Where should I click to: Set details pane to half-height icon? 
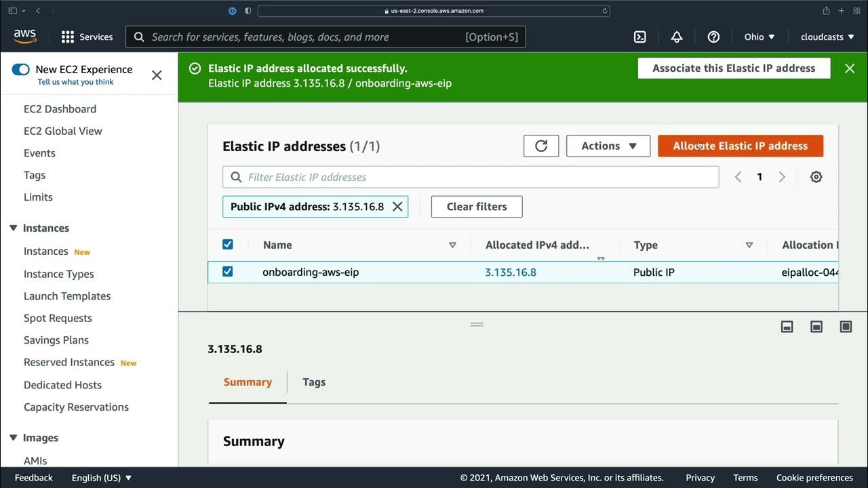point(816,327)
